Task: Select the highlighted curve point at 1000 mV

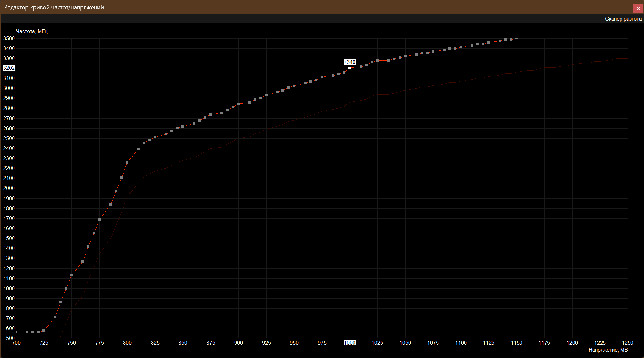Action: (x=350, y=68)
